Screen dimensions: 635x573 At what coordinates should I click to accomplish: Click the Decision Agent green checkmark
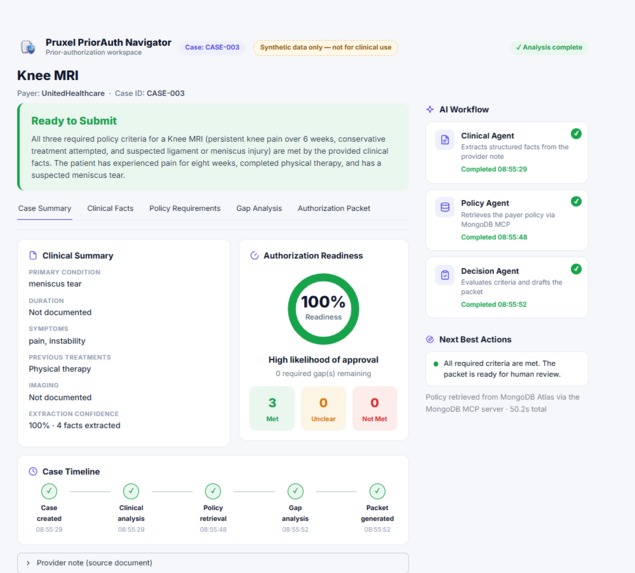(576, 269)
